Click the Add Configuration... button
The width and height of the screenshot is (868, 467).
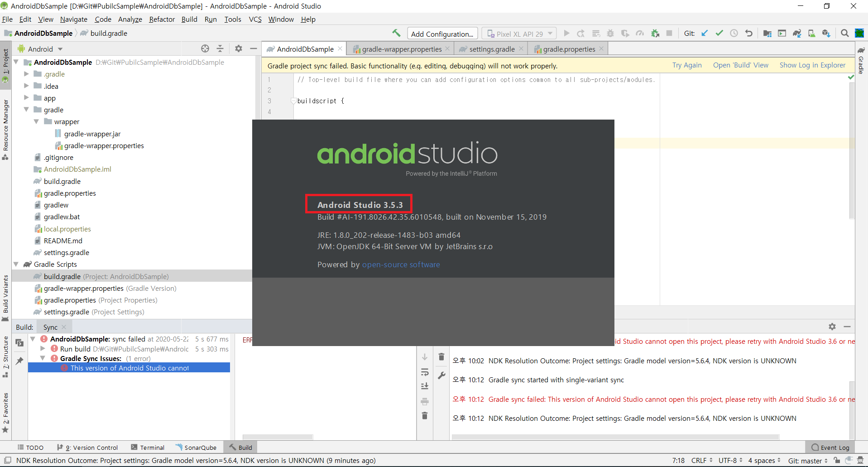(x=442, y=34)
